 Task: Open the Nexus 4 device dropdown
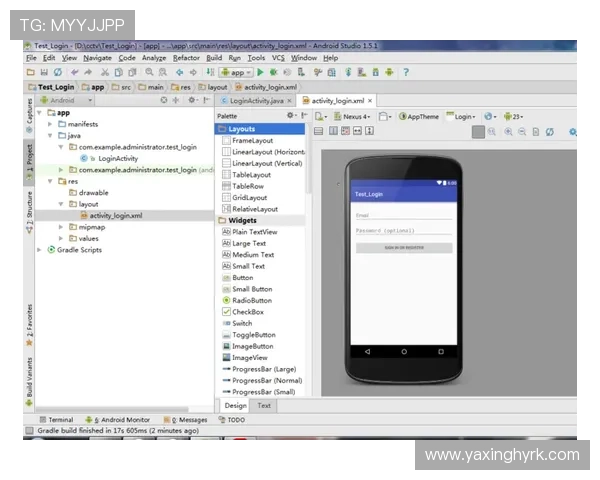point(354,116)
